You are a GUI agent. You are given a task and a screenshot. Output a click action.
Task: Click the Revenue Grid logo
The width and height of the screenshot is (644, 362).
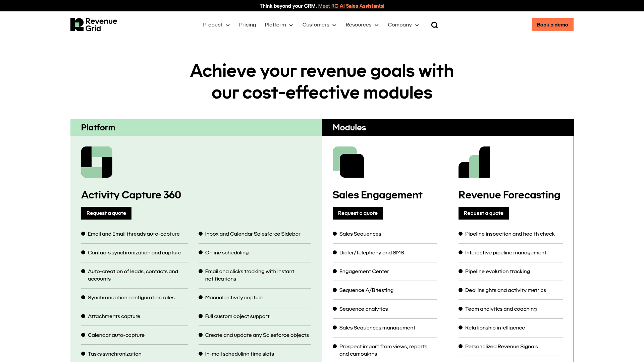[94, 25]
